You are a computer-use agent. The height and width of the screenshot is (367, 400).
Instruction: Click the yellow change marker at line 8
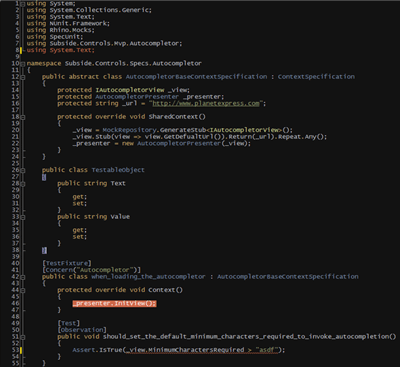pyautogui.click(x=21, y=50)
